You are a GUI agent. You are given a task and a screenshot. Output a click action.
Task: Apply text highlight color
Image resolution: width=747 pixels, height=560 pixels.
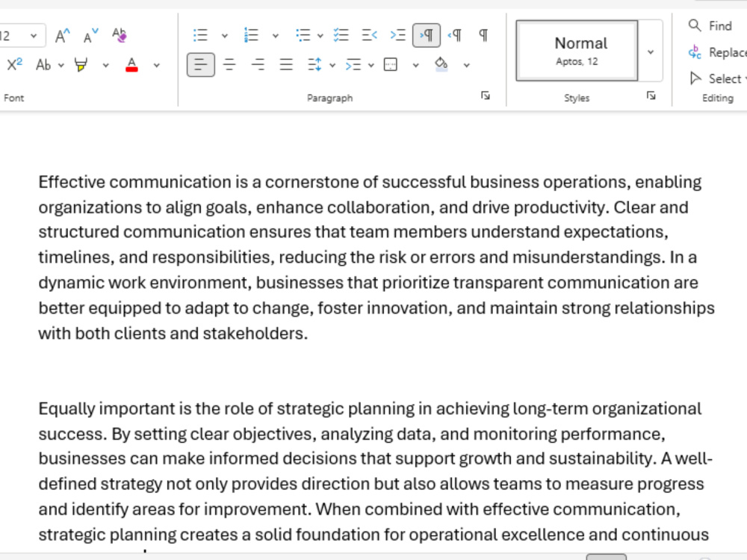tap(81, 65)
